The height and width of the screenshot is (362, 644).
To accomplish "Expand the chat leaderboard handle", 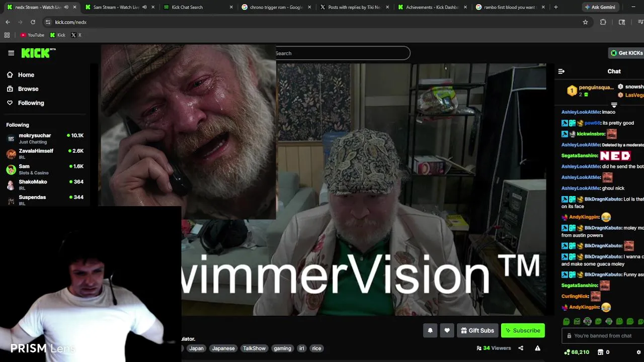I will pyautogui.click(x=614, y=105).
